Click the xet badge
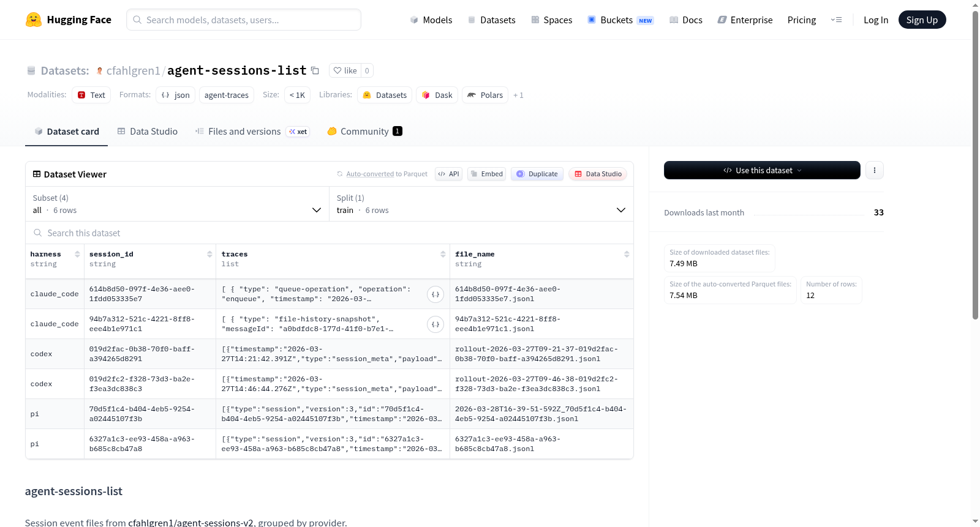Image resolution: width=980 pixels, height=527 pixels. (x=298, y=132)
